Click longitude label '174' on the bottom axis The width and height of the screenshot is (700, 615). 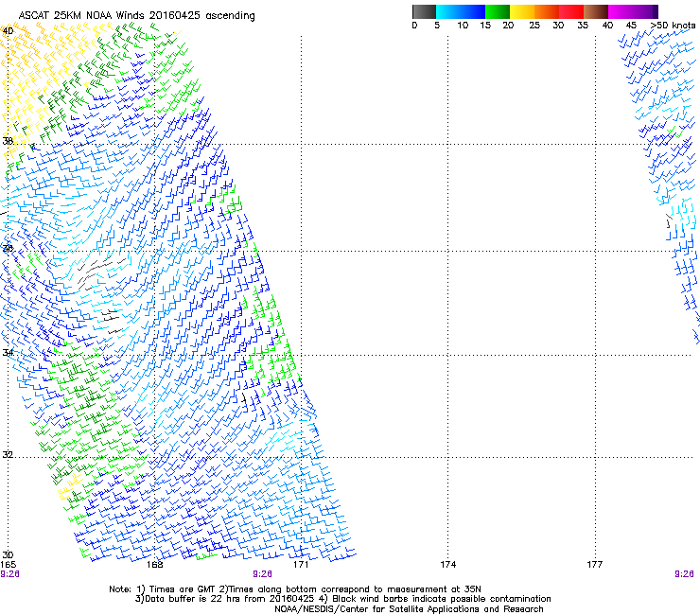[447, 565]
